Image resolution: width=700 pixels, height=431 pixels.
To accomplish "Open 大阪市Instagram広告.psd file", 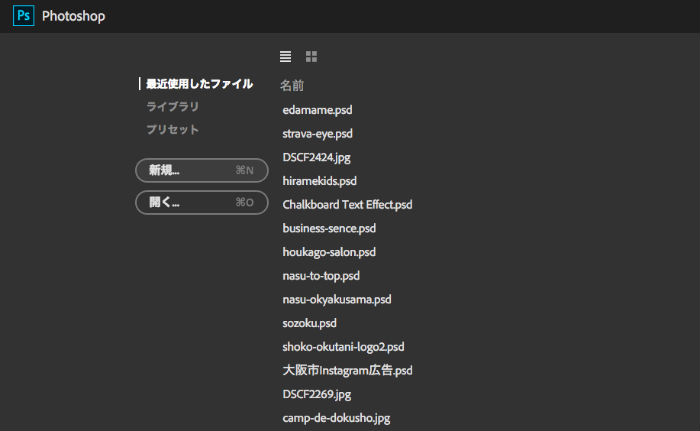I will point(347,370).
